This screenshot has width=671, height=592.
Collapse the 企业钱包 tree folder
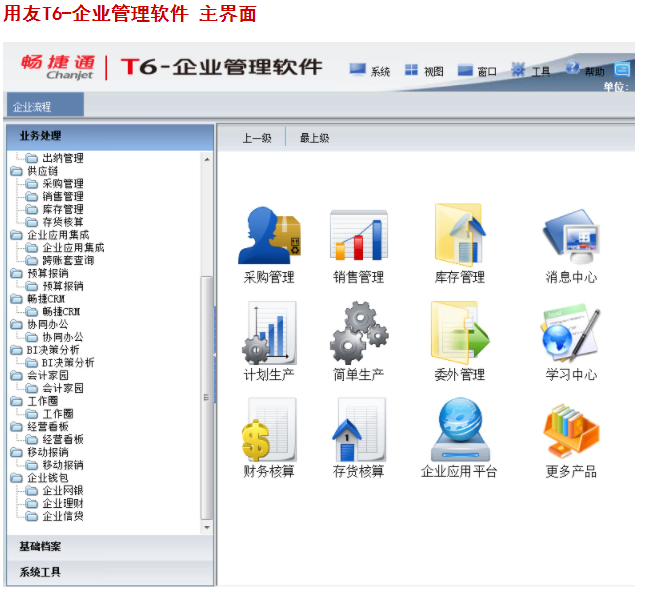tap(17, 478)
